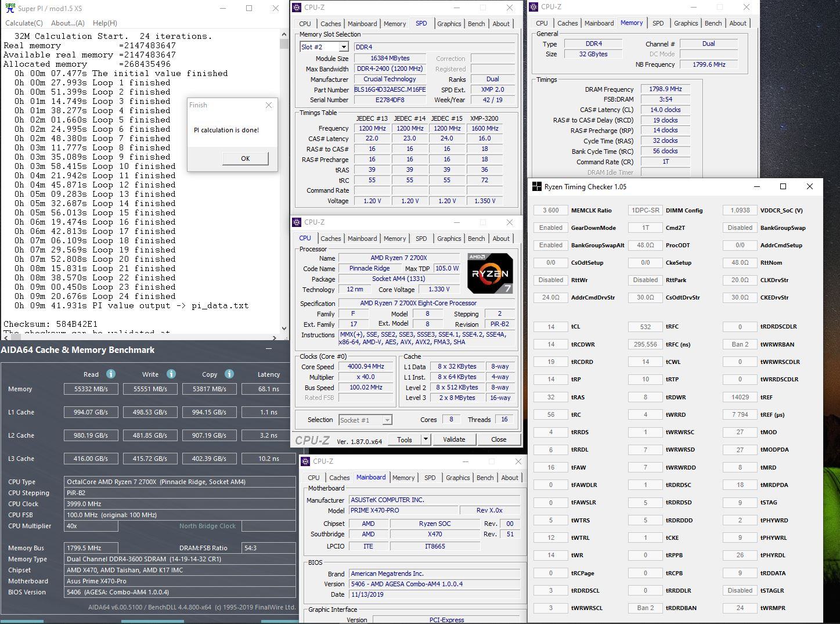Click the BIOS Version 5406 field in CPU-Z
The image size is (840, 624).
(434, 584)
